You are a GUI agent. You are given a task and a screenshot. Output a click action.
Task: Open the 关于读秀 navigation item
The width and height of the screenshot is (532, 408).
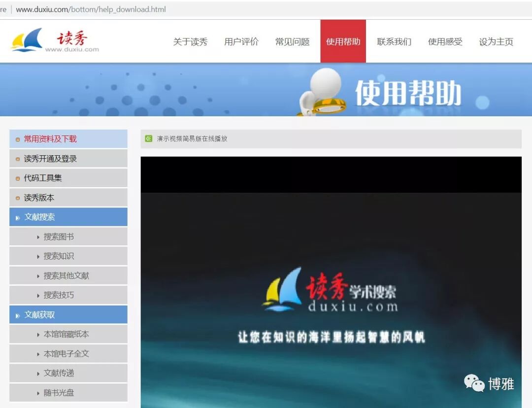(x=190, y=42)
